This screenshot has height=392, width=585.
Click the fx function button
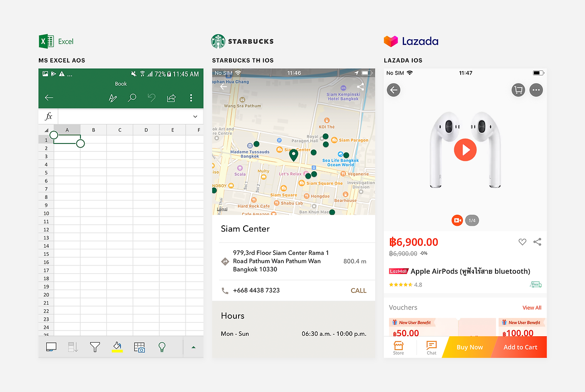48,117
